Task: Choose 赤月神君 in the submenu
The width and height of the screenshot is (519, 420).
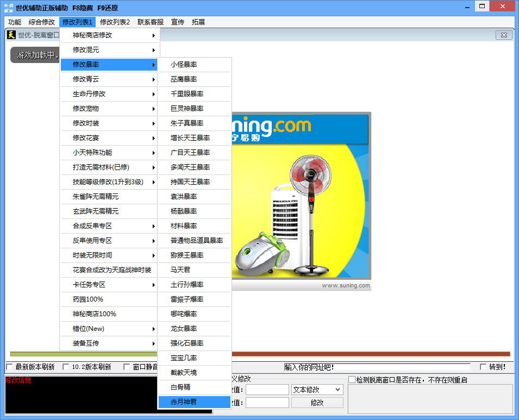Action: pos(184,402)
